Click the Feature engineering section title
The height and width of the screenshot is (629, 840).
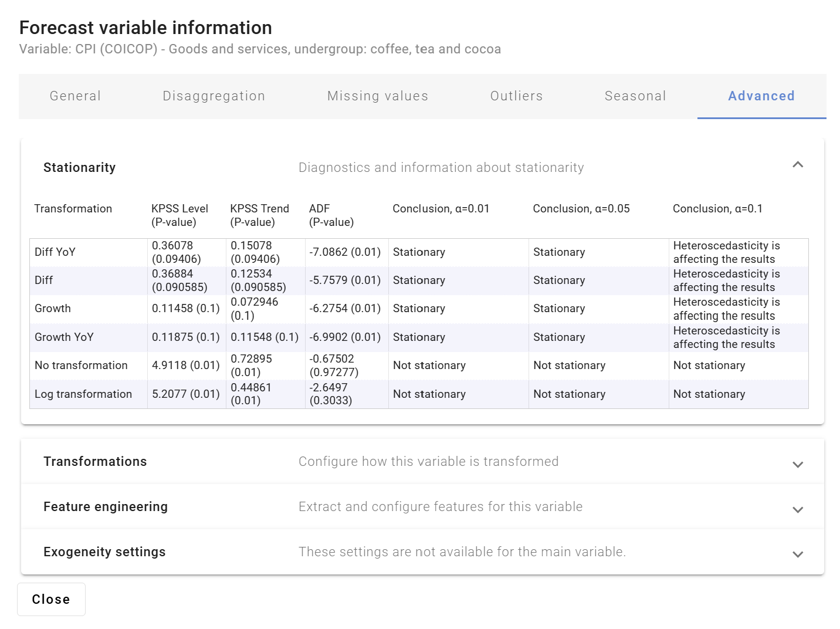(106, 507)
